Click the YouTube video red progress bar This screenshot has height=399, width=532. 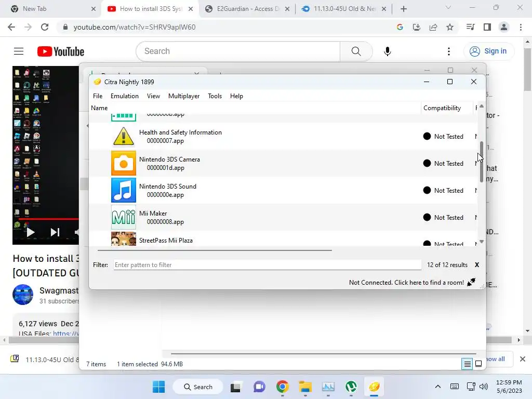(x=49, y=219)
